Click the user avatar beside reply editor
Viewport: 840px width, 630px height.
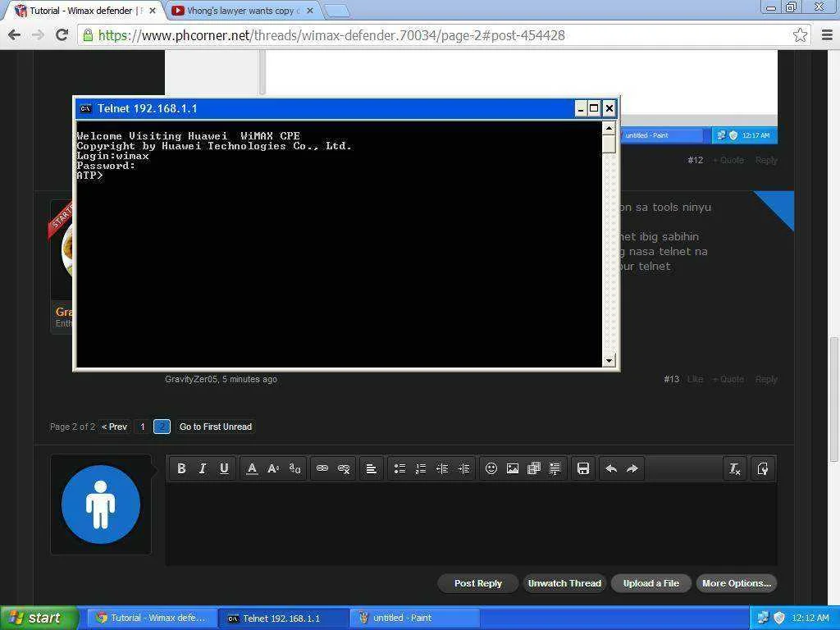(101, 504)
